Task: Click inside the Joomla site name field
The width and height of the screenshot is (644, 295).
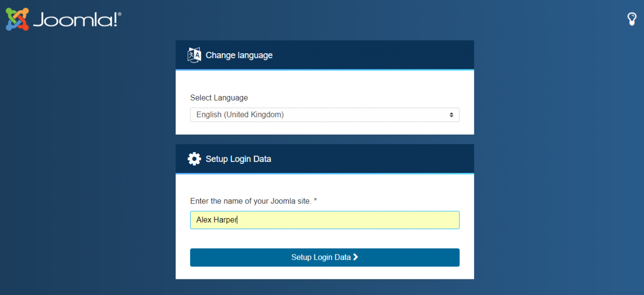Action: point(325,220)
